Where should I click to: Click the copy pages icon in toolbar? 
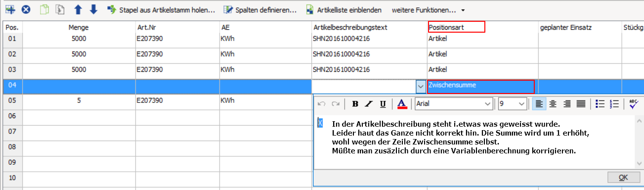(x=45, y=9)
